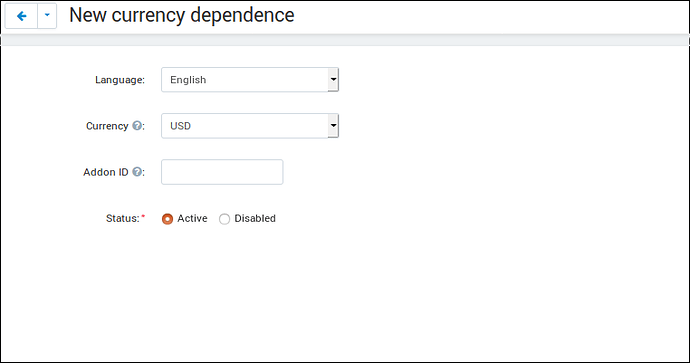Click the gray bar below the header

point(345,40)
